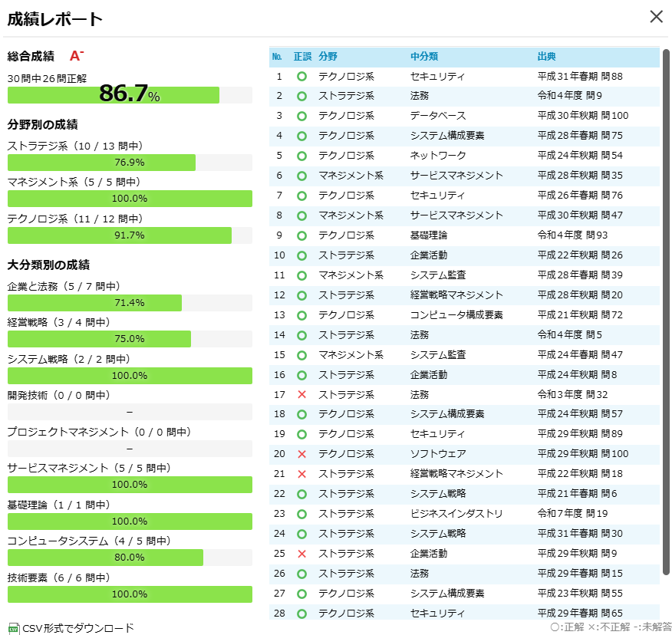This screenshot has height=635, width=672.
Task: Click the 出典 column header
Action: pyautogui.click(x=545, y=57)
